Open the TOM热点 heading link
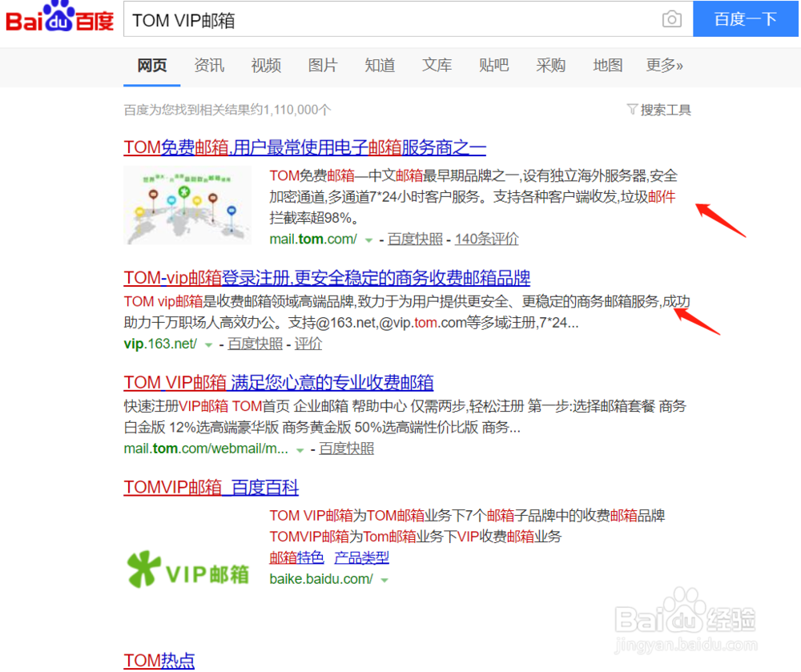Screen dimensions: 801x672 (159, 660)
